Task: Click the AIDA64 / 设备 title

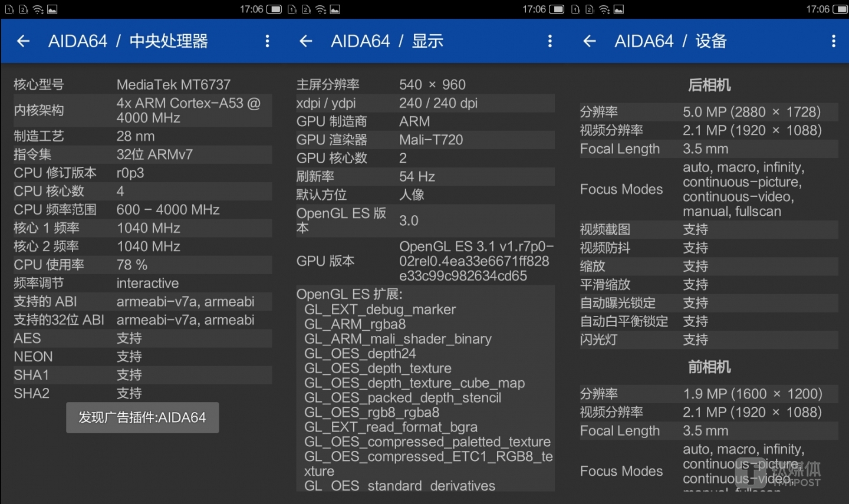Action: (x=670, y=41)
